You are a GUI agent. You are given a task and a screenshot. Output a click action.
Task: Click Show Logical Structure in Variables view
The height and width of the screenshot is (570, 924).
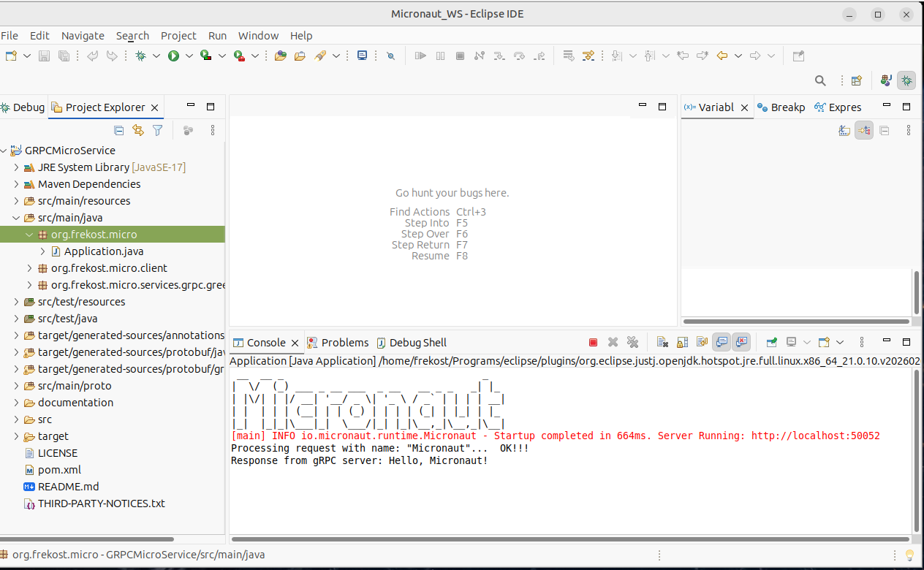tap(864, 130)
